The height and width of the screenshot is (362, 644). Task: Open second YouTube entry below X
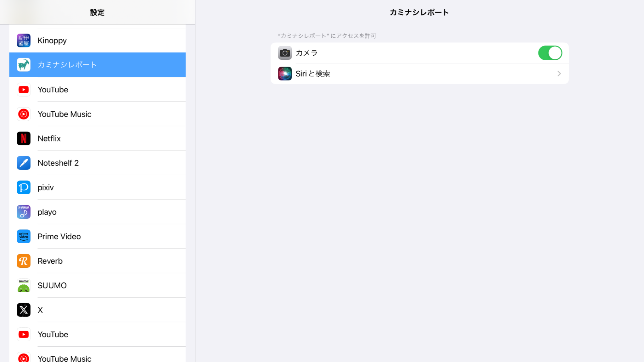[x=53, y=334]
